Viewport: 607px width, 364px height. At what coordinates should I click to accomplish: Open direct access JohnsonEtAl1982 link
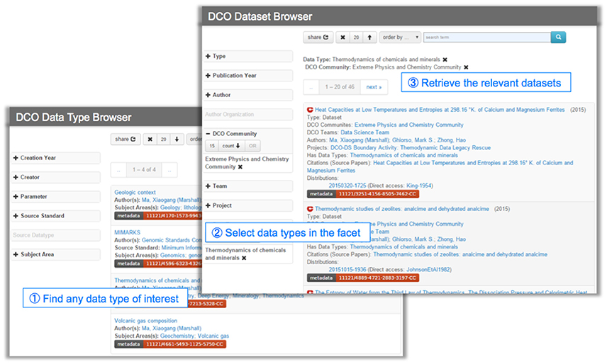pyautogui.click(x=428, y=269)
